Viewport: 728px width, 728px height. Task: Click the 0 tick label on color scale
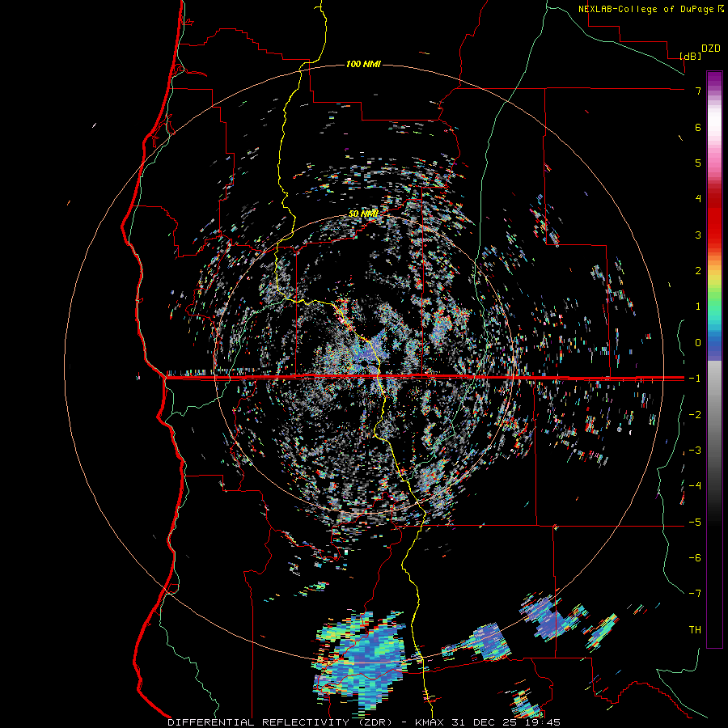click(x=698, y=343)
